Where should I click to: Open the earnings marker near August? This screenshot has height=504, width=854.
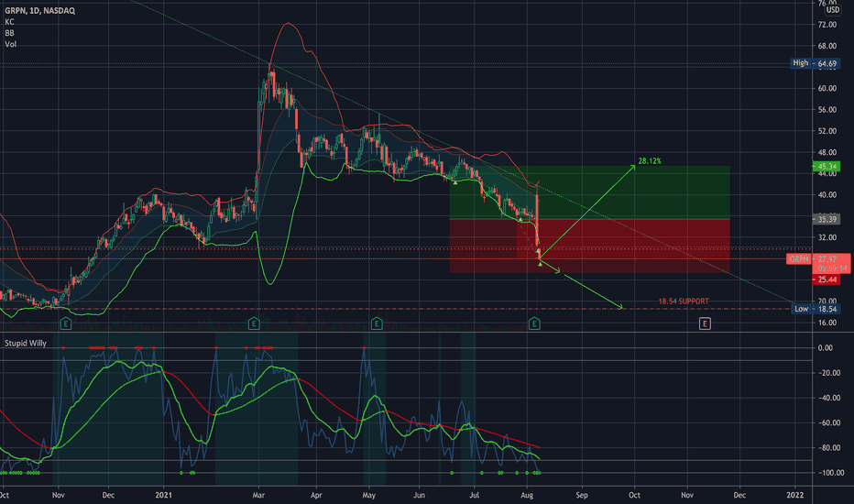(534, 324)
